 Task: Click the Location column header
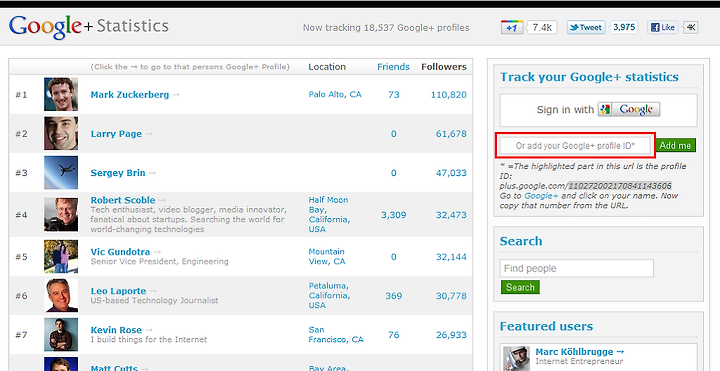click(x=327, y=67)
